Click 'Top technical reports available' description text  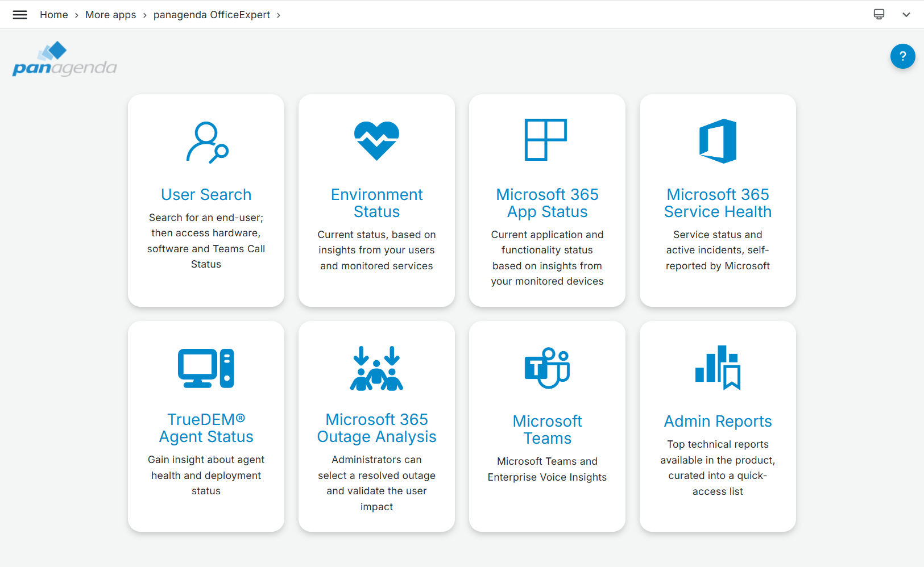(x=718, y=468)
